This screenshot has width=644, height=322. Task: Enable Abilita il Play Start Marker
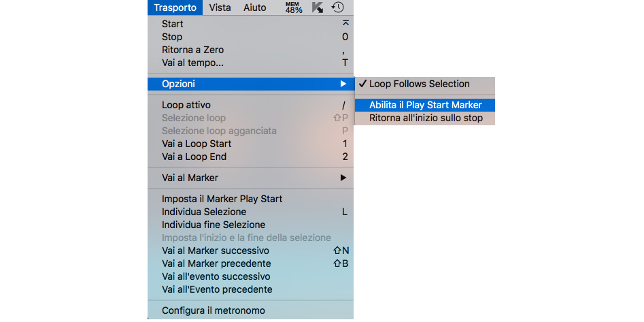(425, 105)
